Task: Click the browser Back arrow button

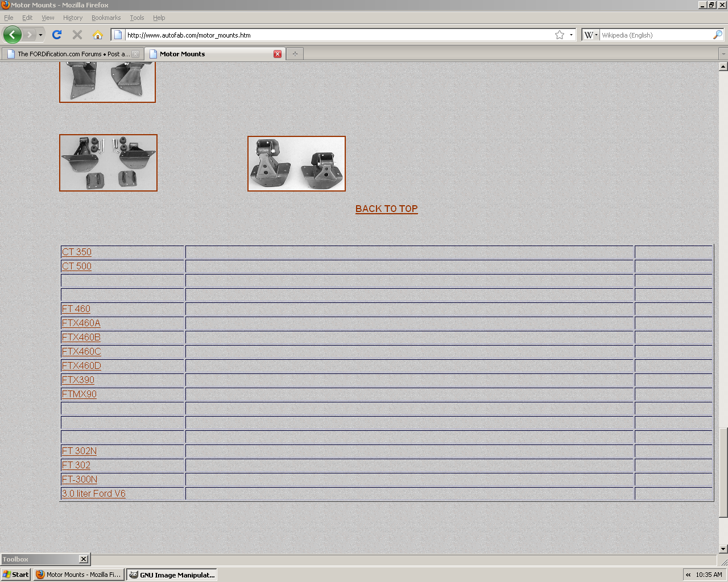Action: [12, 35]
